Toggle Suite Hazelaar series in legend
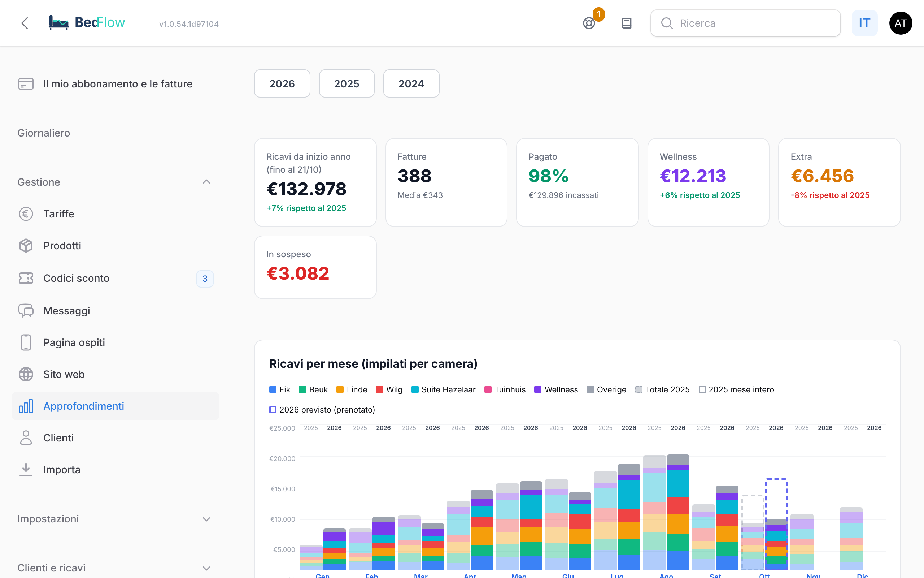Screen dimensions: 924x578 (x=443, y=389)
